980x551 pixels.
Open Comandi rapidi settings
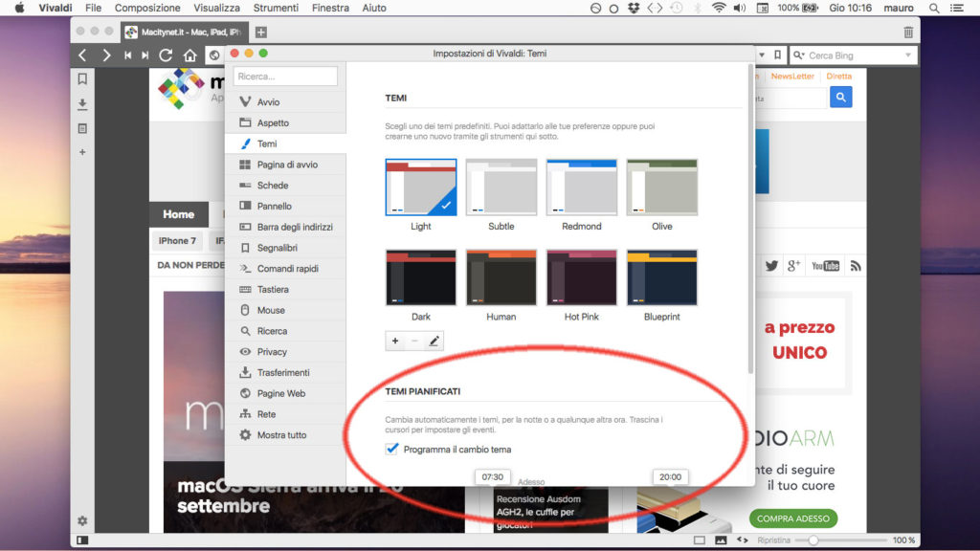[x=285, y=269]
